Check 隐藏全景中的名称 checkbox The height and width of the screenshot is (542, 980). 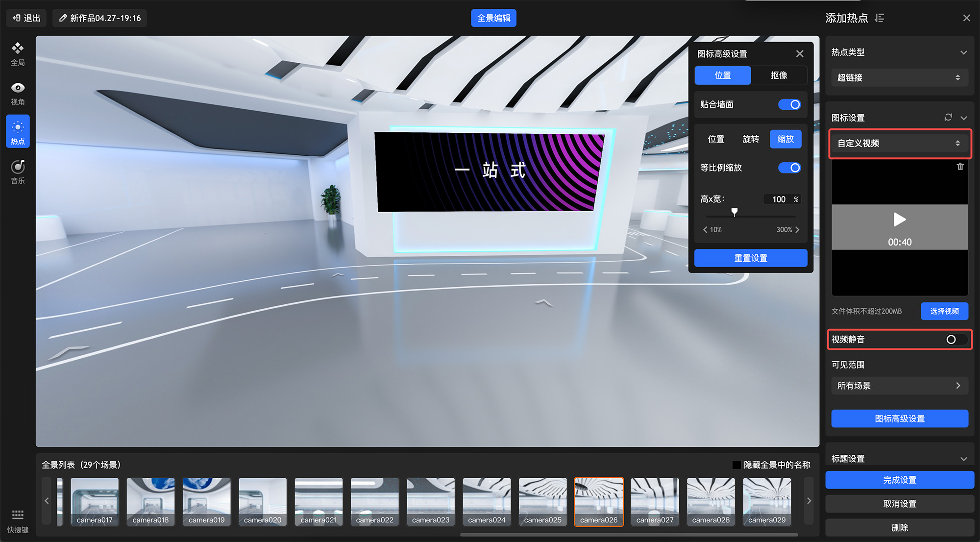coord(736,465)
